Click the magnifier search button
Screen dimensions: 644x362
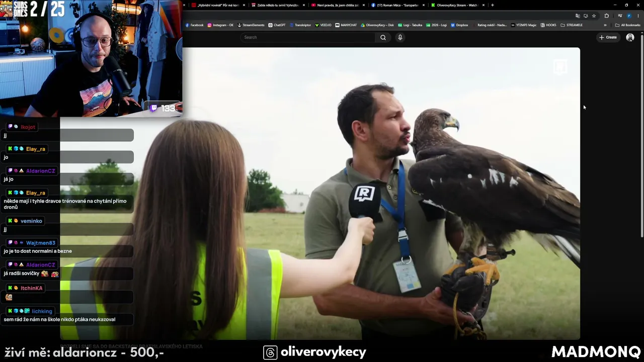coord(383,37)
